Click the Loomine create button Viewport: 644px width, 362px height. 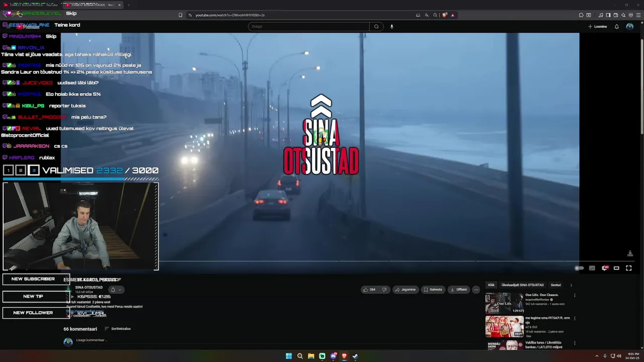(x=597, y=27)
